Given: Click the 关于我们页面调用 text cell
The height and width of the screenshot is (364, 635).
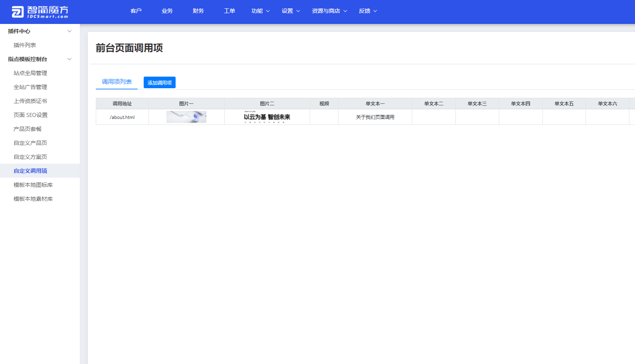Looking at the screenshot, I should tap(375, 117).
